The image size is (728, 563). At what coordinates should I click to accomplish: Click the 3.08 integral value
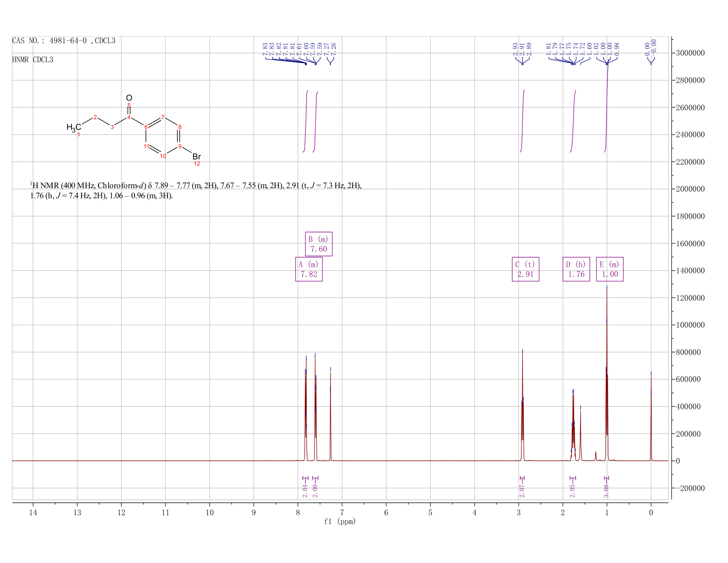pos(606,491)
